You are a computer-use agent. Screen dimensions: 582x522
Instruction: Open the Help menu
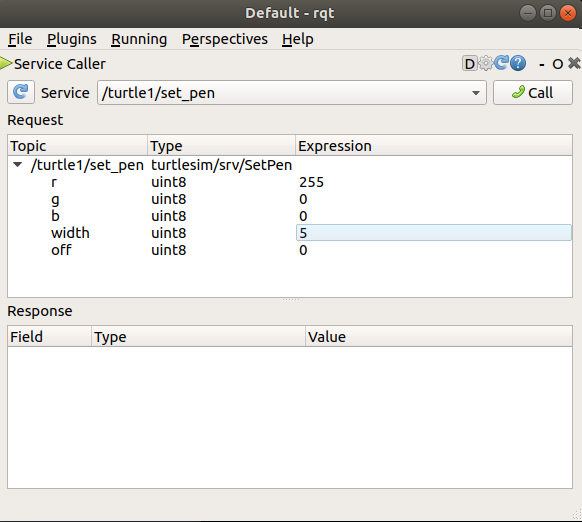click(298, 39)
